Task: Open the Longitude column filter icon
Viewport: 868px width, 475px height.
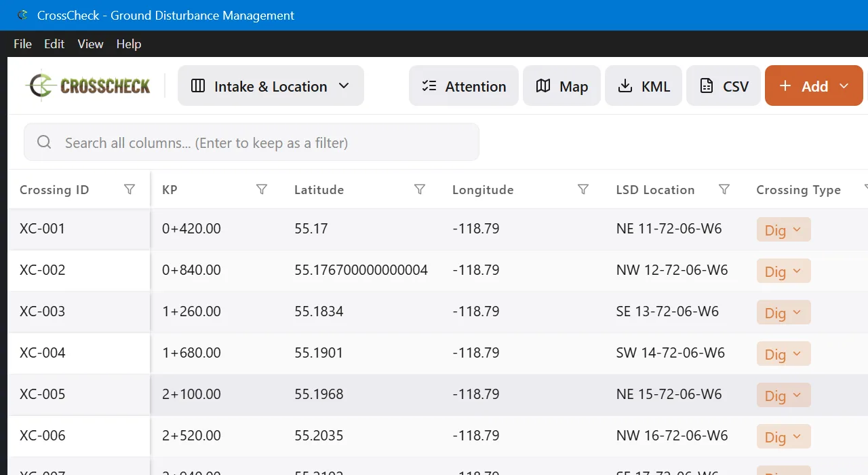Action: point(583,189)
